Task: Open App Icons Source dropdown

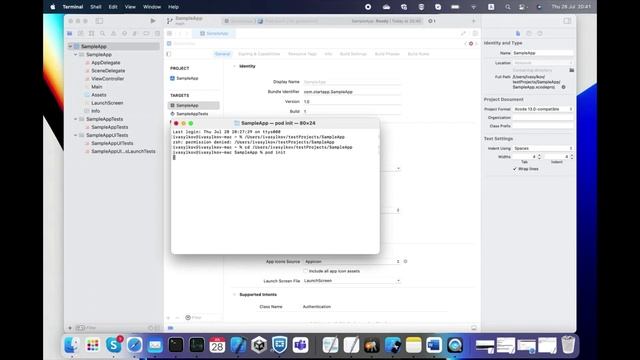Action: pyautogui.click(x=352, y=262)
